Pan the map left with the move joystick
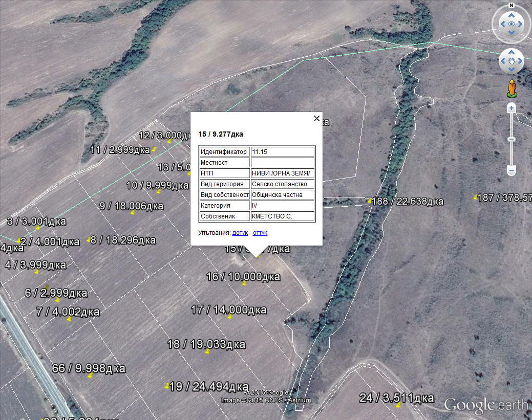The width and height of the screenshot is (532, 420). [x=502, y=61]
